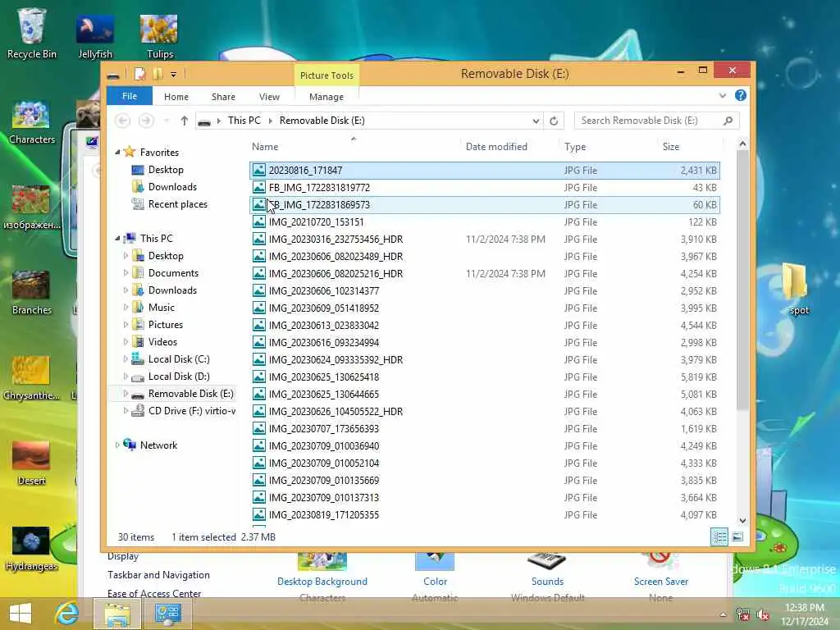Select Recent places in Favorites
The width and height of the screenshot is (840, 630).
(177, 204)
